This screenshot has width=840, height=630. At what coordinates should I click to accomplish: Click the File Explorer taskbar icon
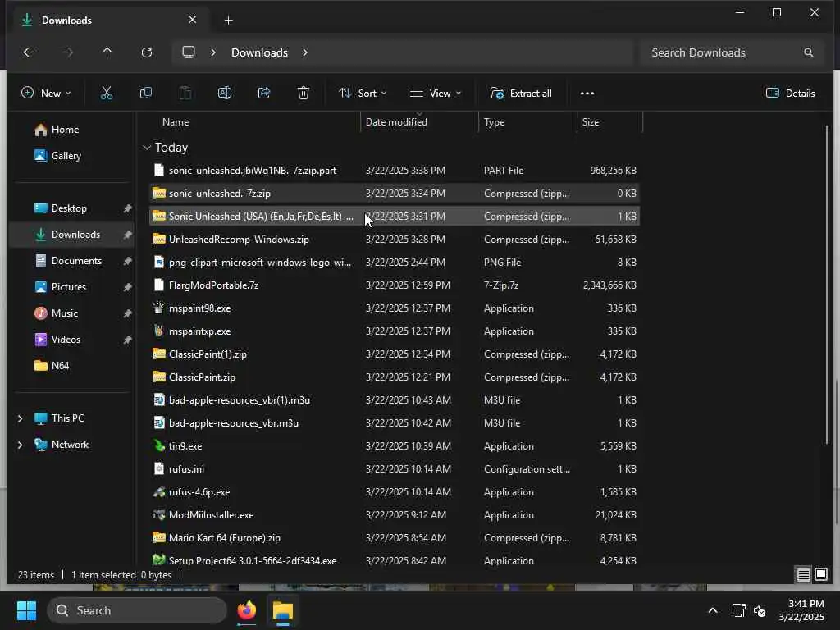click(x=283, y=610)
